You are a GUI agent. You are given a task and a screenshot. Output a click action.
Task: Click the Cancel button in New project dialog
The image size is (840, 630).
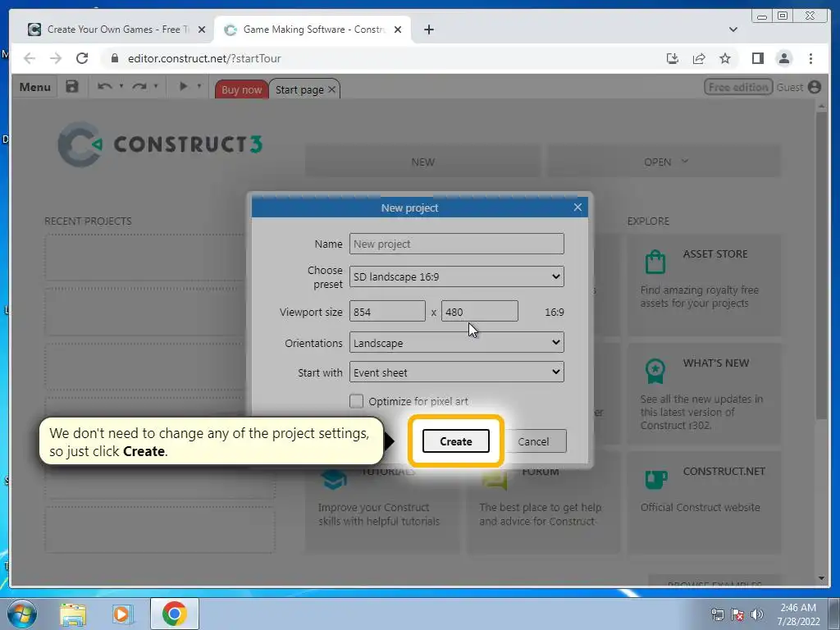pos(533,441)
